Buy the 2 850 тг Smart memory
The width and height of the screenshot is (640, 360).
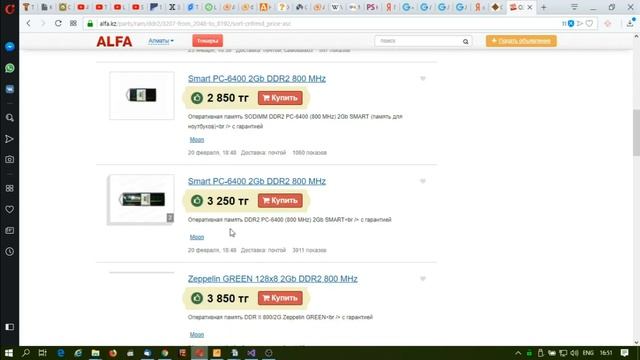pos(280,98)
